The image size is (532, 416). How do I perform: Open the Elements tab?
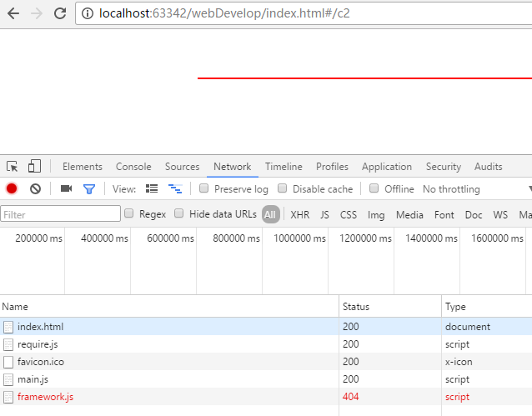tap(83, 167)
